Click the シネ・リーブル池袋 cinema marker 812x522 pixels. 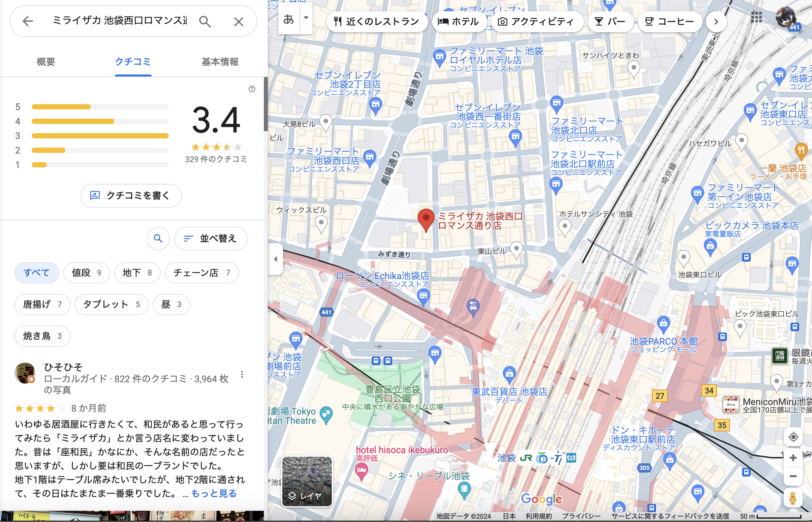(x=464, y=490)
